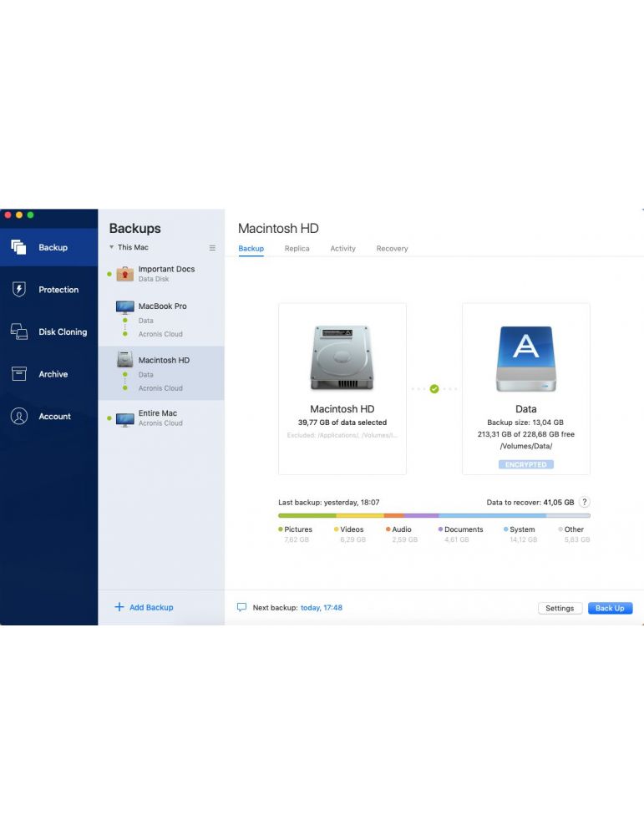Open the Disk Cloning icon
644x835 pixels.
[18, 331]
